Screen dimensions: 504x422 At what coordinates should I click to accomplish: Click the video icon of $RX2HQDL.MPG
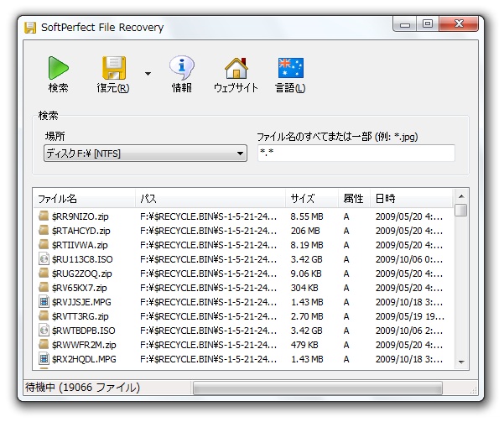44,358
